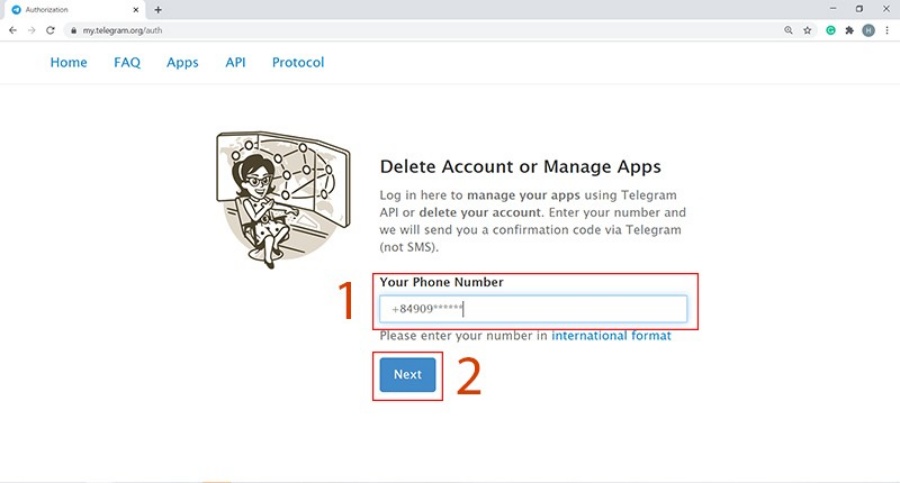Screen dimensions: 900x483
Task: Open a new tab with the plus button
Action: point(158,10)
